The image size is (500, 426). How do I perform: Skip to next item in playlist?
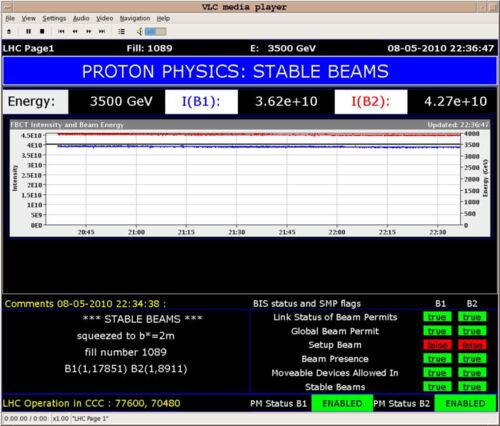pos(102,31)
